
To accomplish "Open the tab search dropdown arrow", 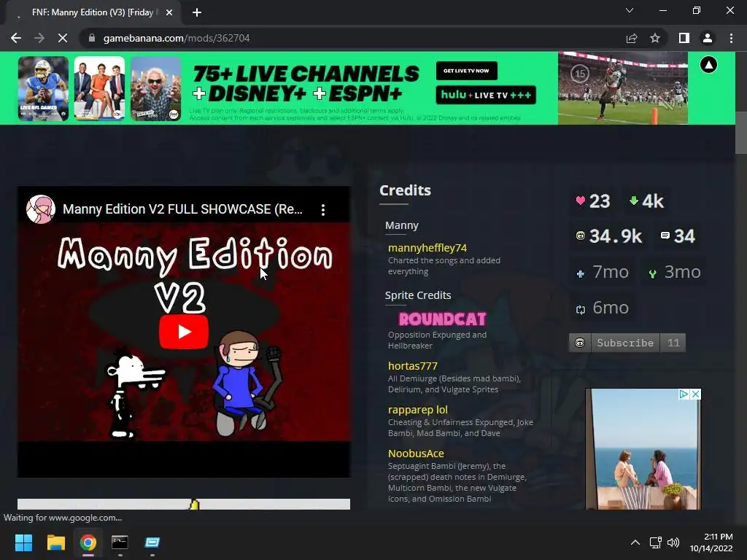I will 630,10.
